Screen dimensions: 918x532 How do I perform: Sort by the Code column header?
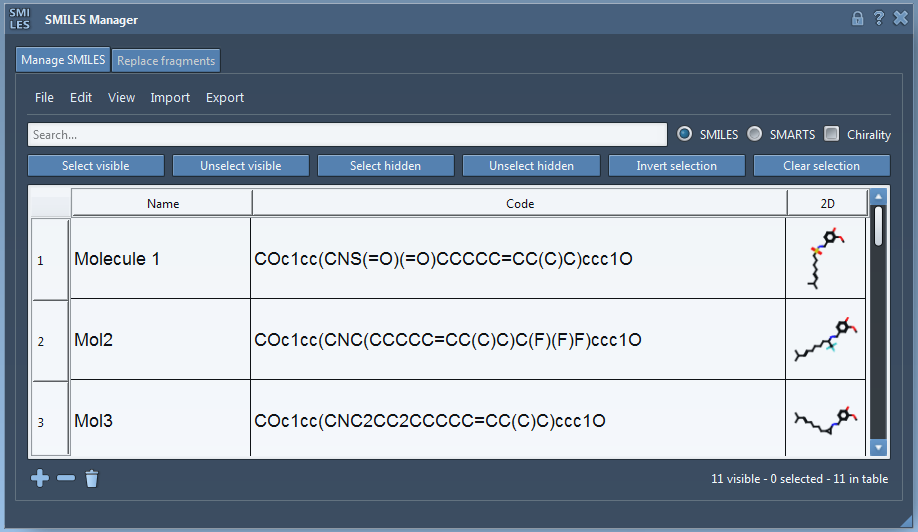(520, 203)
